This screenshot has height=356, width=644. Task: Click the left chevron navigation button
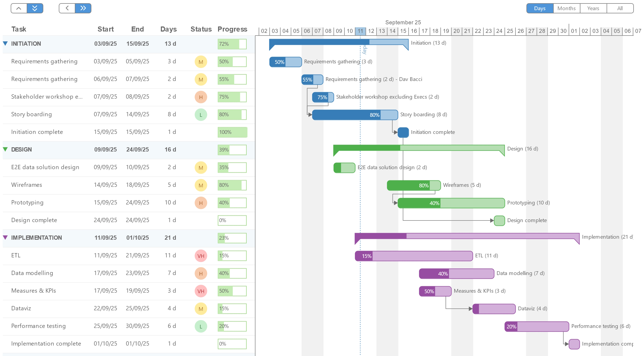[x=67, y=8]
